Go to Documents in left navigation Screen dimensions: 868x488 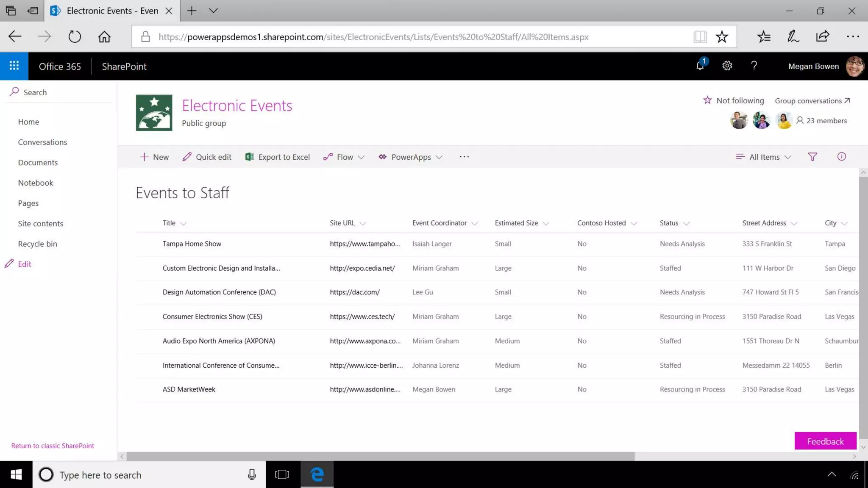(x=38, y=162)
